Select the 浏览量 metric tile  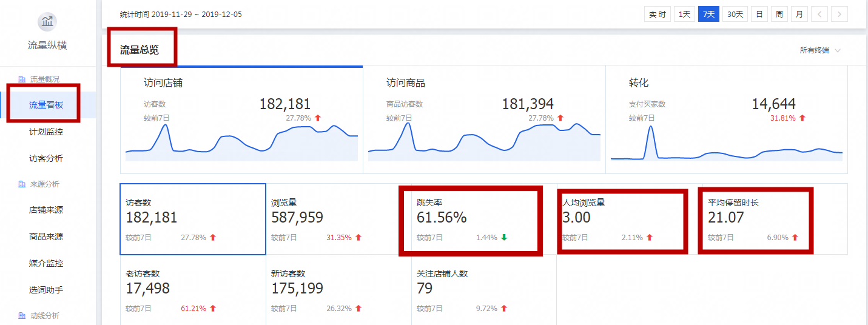[x=338, y=219]
